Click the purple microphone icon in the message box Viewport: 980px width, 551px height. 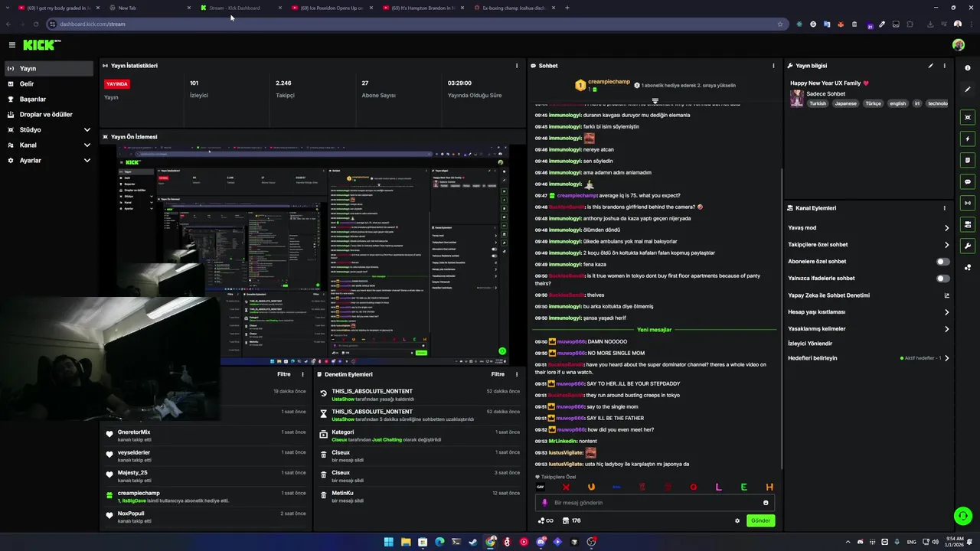point(545,503)
